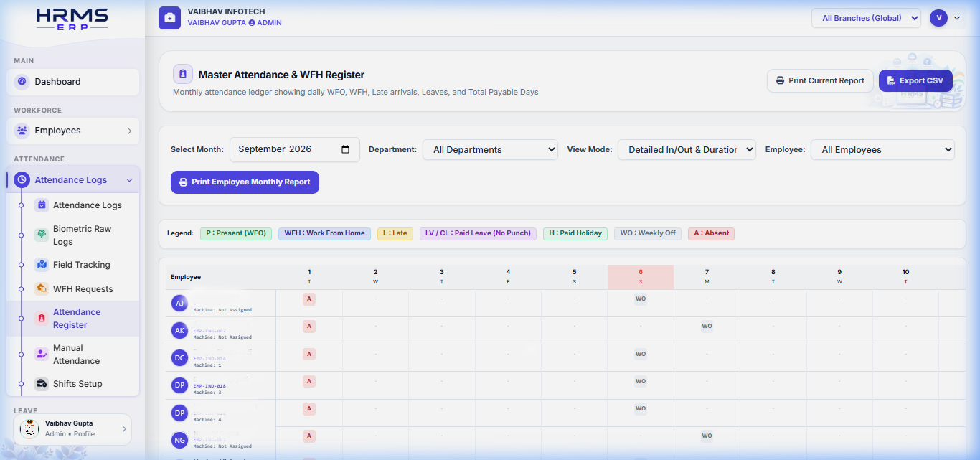Screen dimensions: 980x460
Task: Click the P : Present (WFO) legend tag
Action: click(236, 233)
